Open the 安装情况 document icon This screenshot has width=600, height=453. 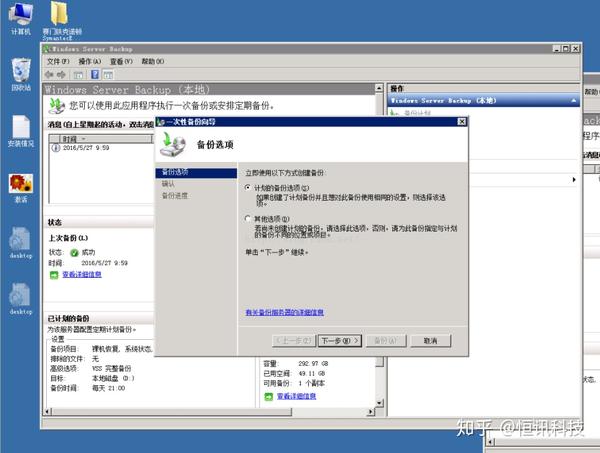click(x=21, y=131)
